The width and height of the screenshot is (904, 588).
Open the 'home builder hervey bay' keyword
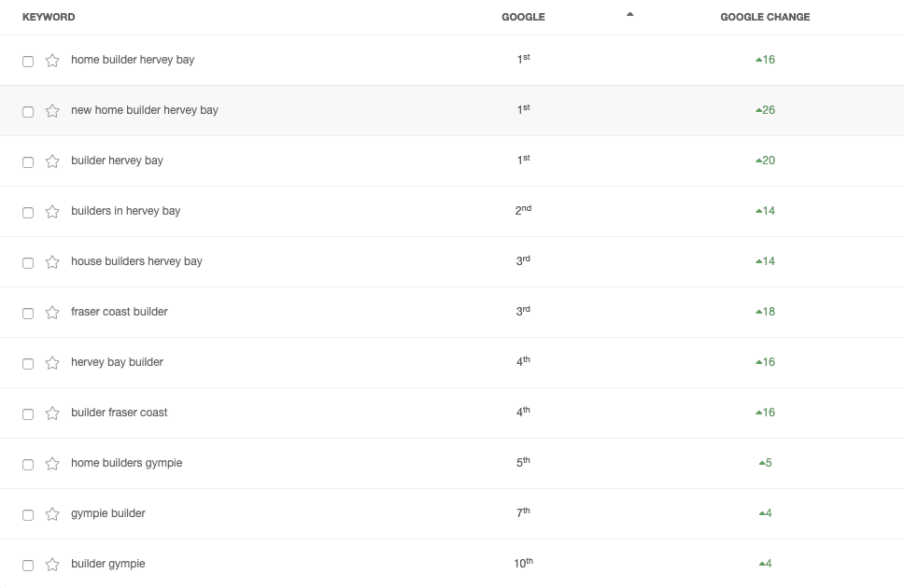coord(133,60)
